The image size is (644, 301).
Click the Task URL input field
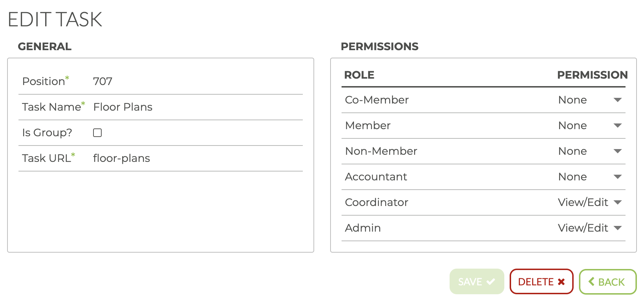point(195,158)
